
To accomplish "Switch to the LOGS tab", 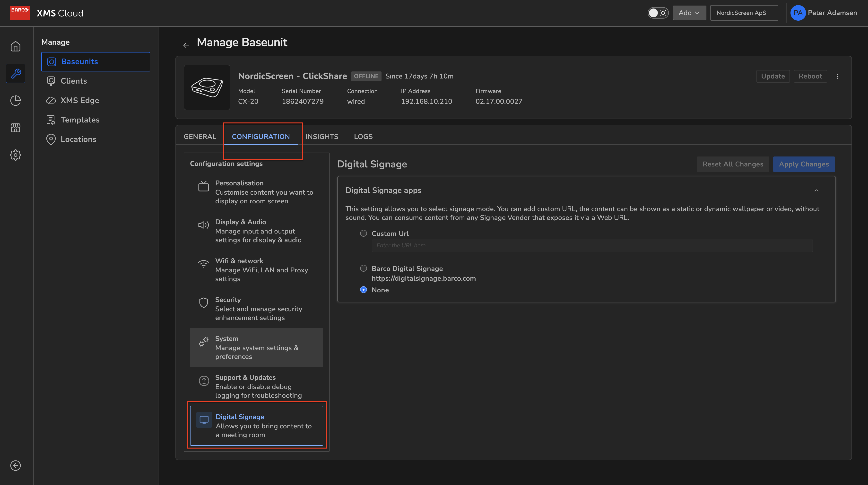I will pos(363,137).
